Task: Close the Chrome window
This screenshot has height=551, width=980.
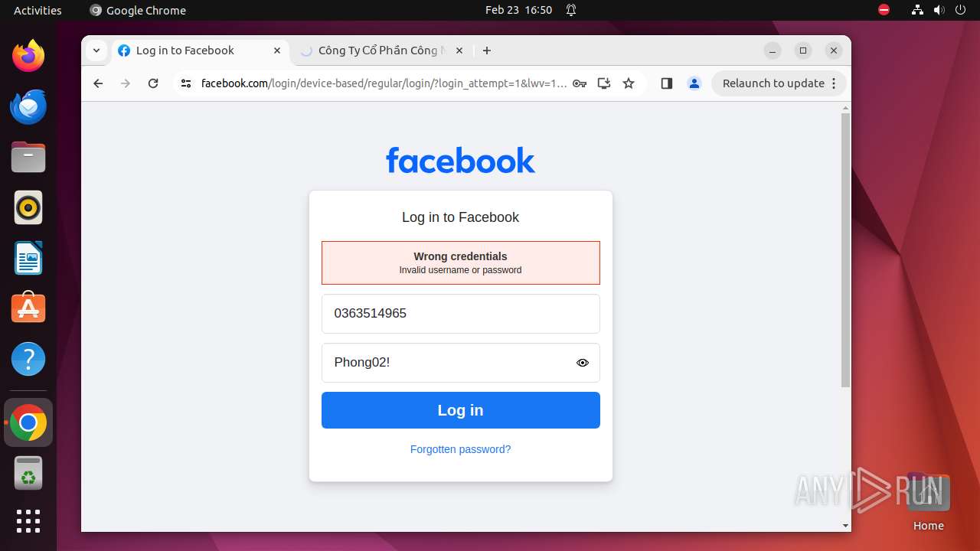Action: coord(834,51)
